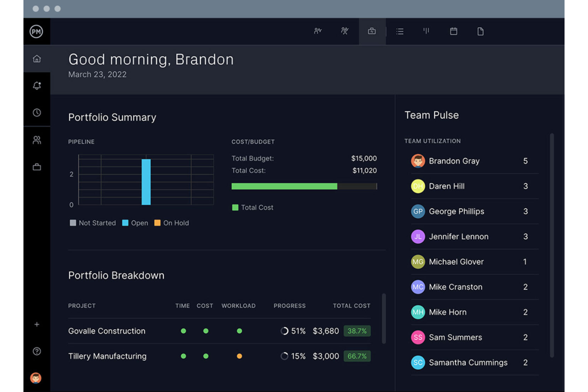
Task: Go to Home using the sidebar house icon
Action: click(x=37, y=58)
